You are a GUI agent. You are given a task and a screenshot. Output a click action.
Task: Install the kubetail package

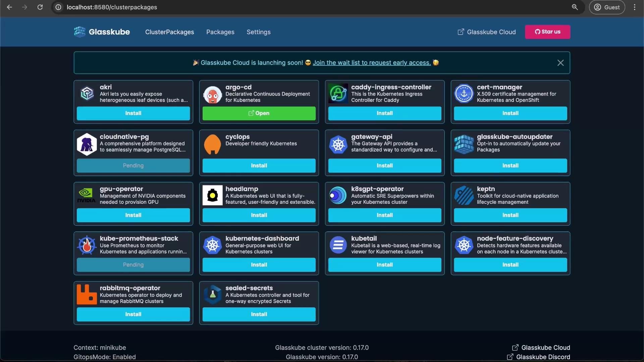385,265
